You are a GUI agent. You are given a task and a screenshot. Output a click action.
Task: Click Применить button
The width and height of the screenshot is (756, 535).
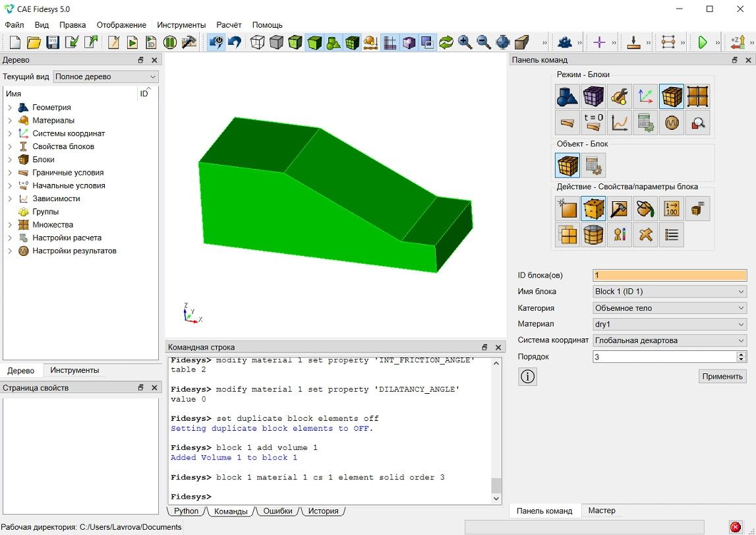point(722,376)
